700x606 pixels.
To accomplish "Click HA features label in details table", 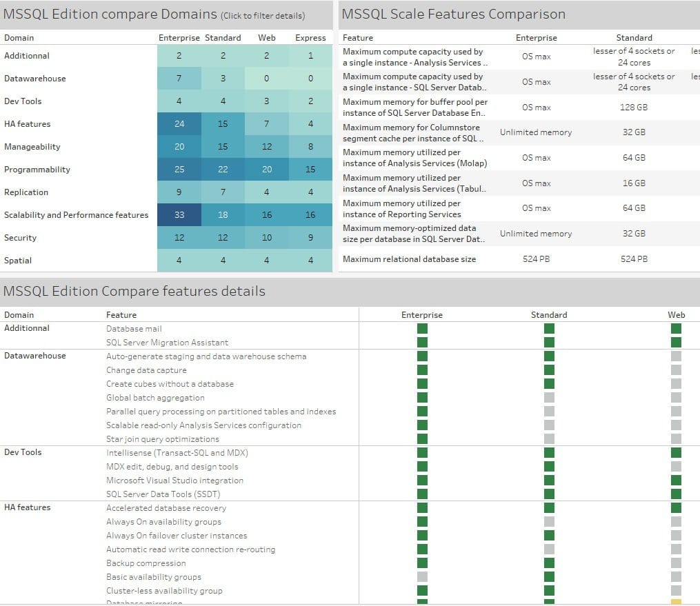I will [27, 507].
